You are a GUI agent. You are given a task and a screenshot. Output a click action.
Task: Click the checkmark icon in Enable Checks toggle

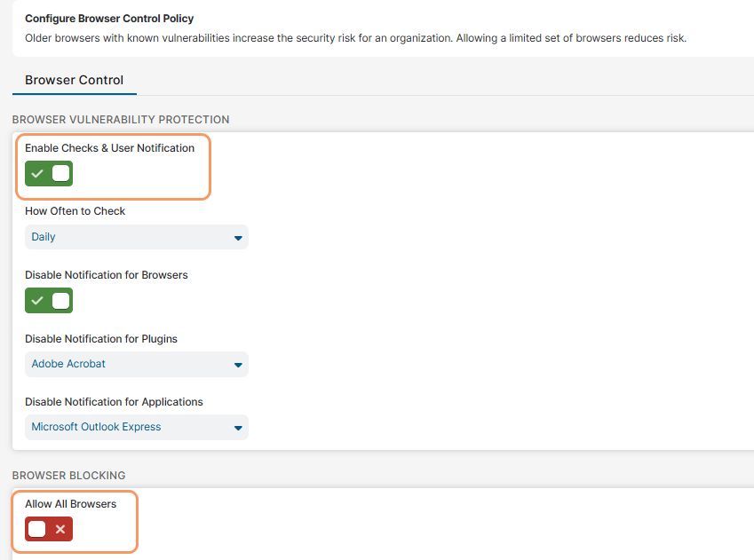[x=37, y=174]
